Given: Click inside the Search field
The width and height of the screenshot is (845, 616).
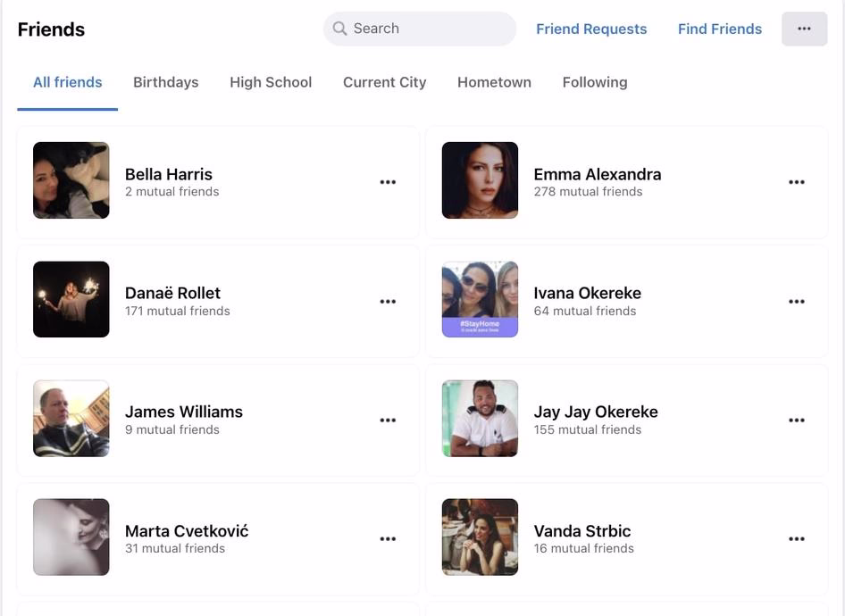Looking at the screenshot, I should [x=420, y=29].
